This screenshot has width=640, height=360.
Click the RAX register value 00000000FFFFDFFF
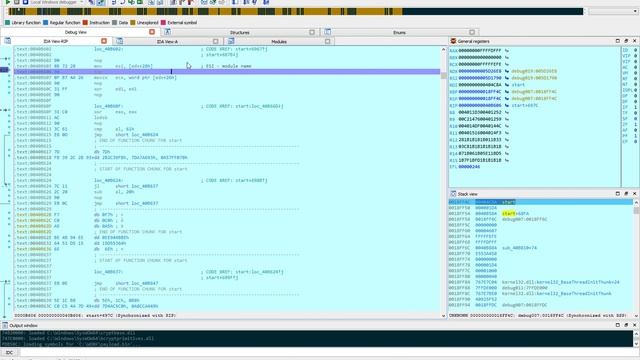[x=480, y=51]
